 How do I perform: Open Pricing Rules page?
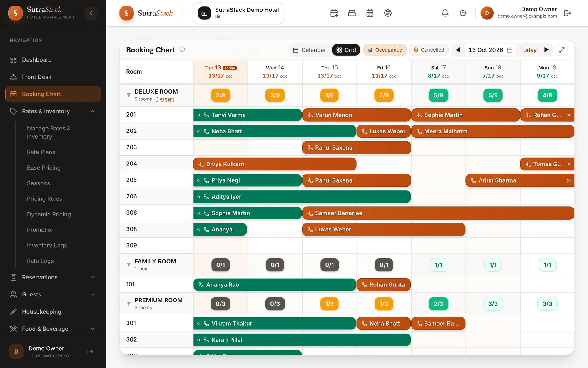[44, 199]
